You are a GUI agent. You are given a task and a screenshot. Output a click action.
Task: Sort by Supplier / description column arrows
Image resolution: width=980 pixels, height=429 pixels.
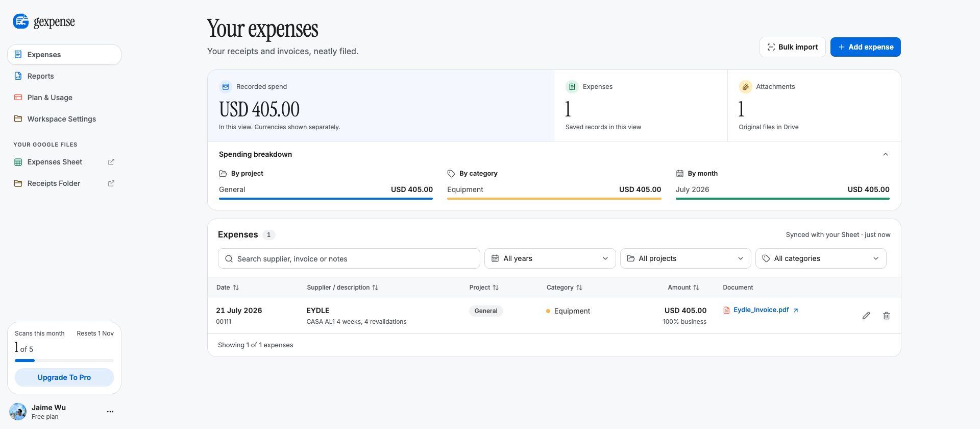pyautogui.click(x=375, y=288)
